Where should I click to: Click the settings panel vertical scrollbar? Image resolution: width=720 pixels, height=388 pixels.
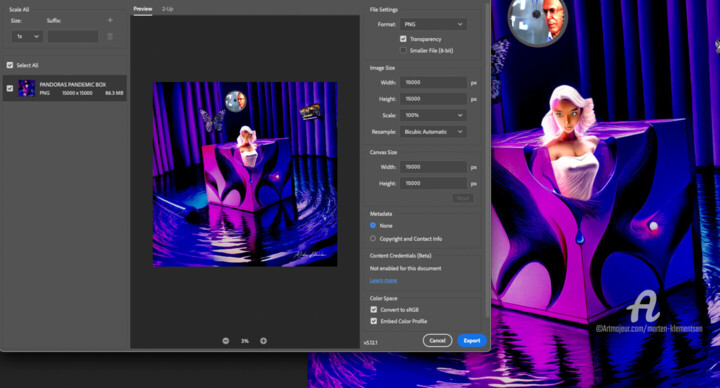487,161
